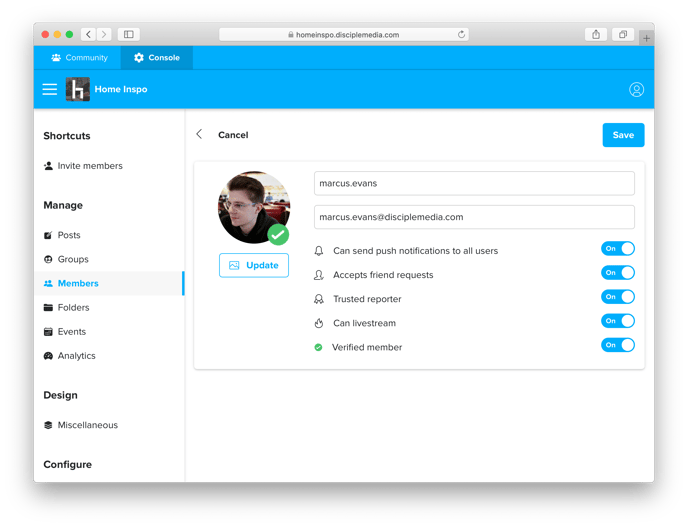The height and width of the screenshot is (527, 688).
Task: Click the Save button
Action: click(623, 135)
